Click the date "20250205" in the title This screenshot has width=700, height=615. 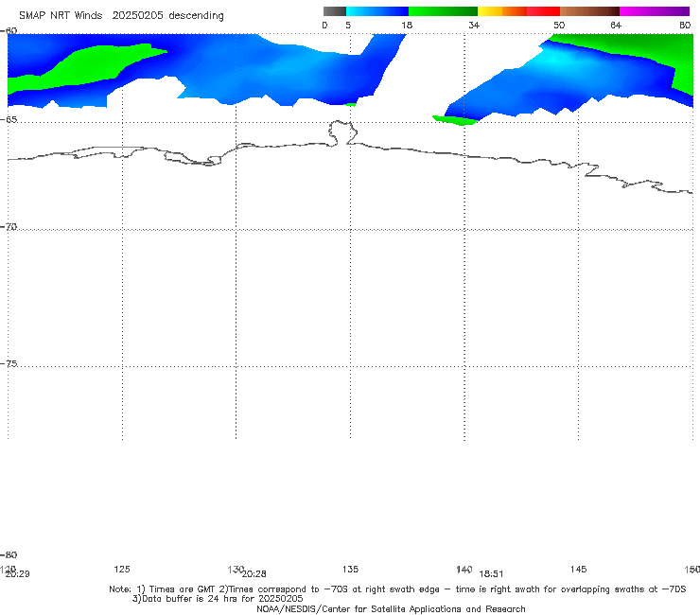click(x=137, y=15)
